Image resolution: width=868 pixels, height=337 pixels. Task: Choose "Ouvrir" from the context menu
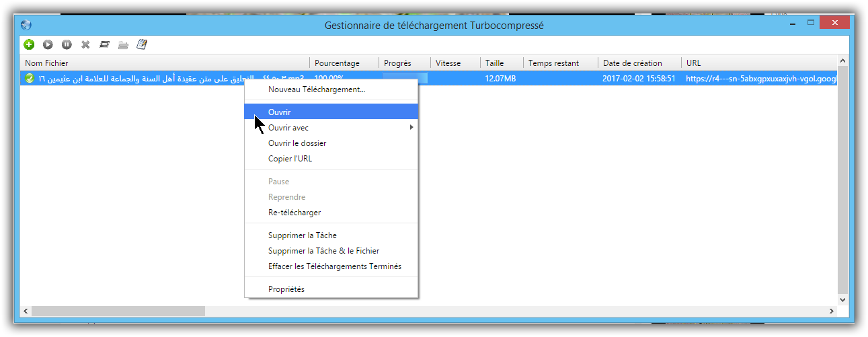279,112
